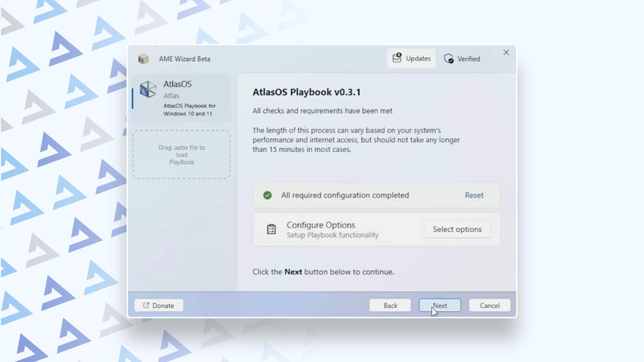Image resolution: width=644 pixels, height=362 pixels.
Task: Click the AtlasOS playbook cube icon
Action: pos(148,89)
